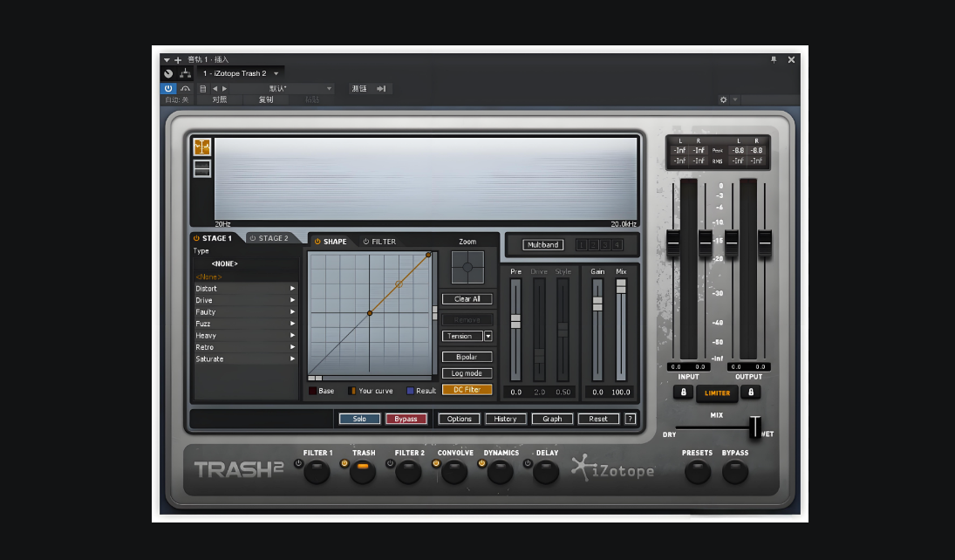The width and height of the screenshot is (955, 560).
Task: Click the Clear All button
Action: coord(467,299)
